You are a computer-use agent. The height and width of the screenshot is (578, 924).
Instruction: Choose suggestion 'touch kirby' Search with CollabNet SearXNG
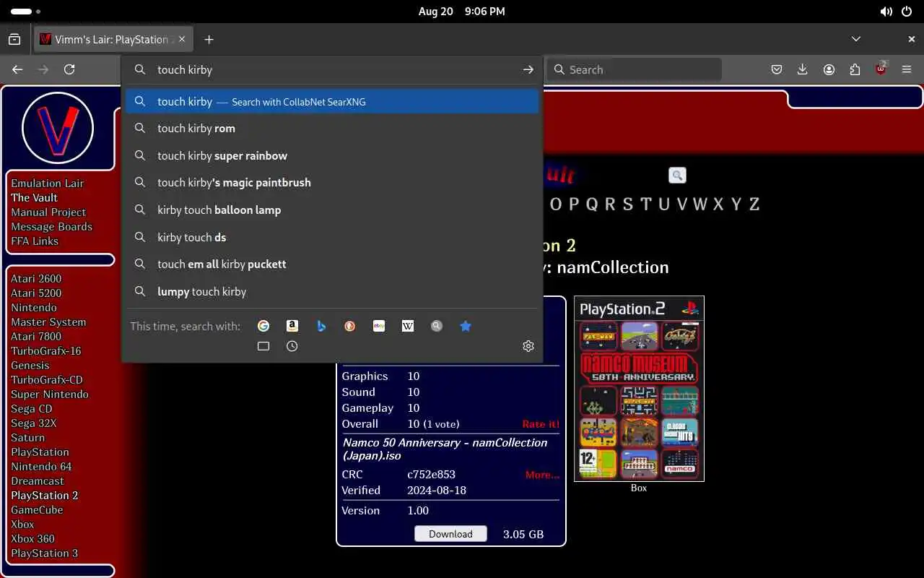pyautogui.click(x=332, y=101)
